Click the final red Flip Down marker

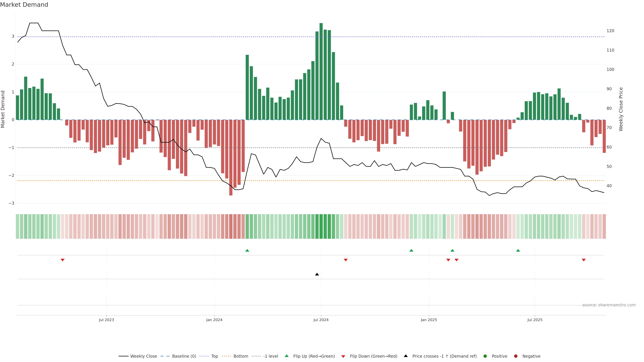point(583,260)
